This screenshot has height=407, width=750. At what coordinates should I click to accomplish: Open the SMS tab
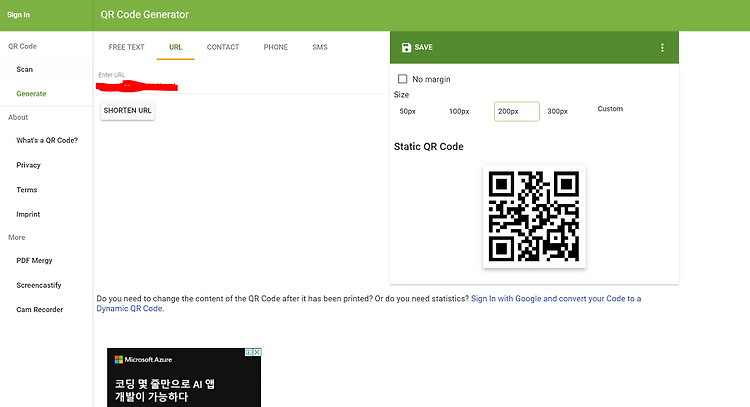pos(320,47)
